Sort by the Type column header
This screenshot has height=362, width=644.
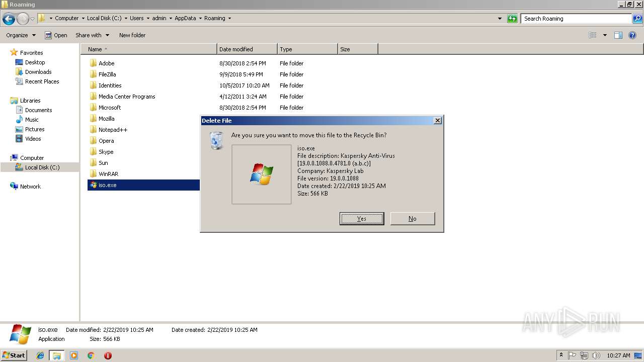(x=307, y=49)
